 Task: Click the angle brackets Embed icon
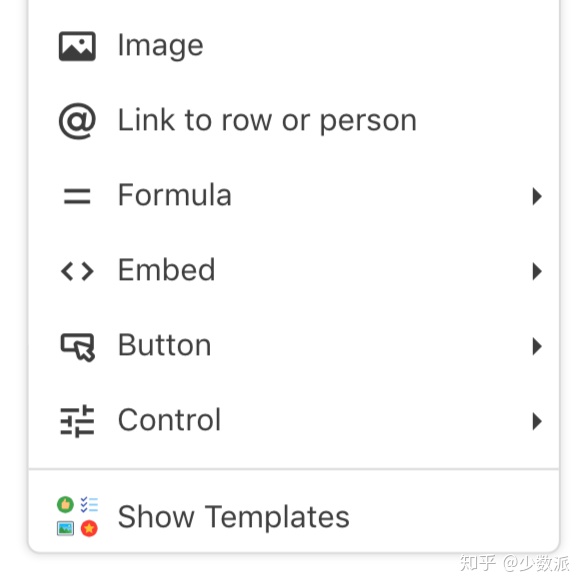[77, 271]
